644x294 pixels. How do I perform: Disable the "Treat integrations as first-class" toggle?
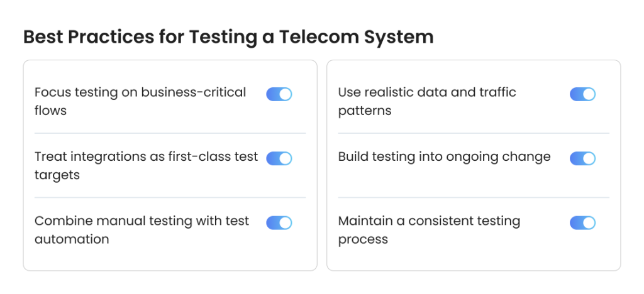pyautogui.click(x=279, y=158)
